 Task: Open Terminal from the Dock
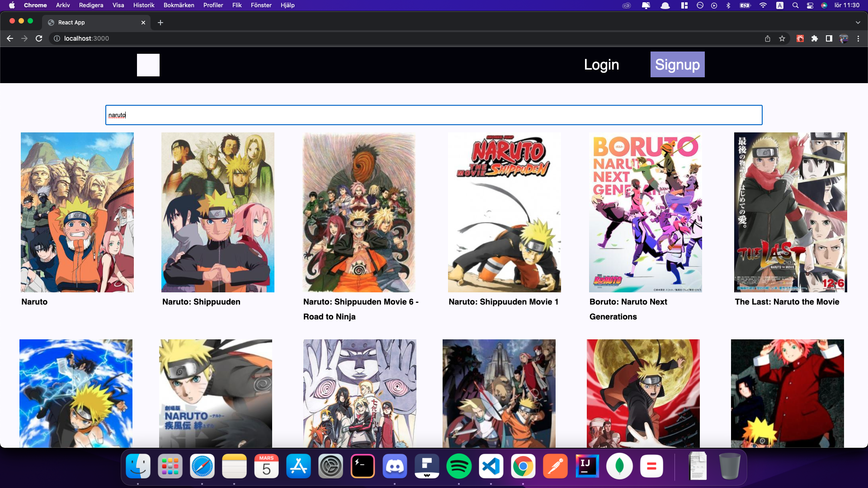click(363, 466)
